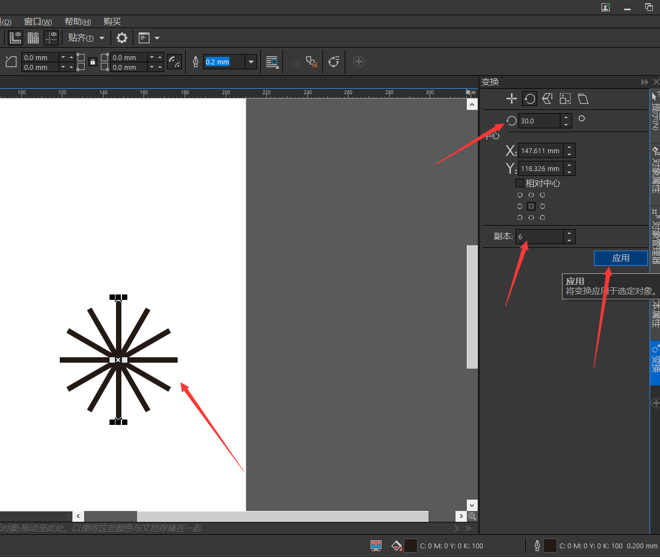This screenshot has width=660, height=559.
Task: Toggle the show guidelines icon
Action: point(51,38)
